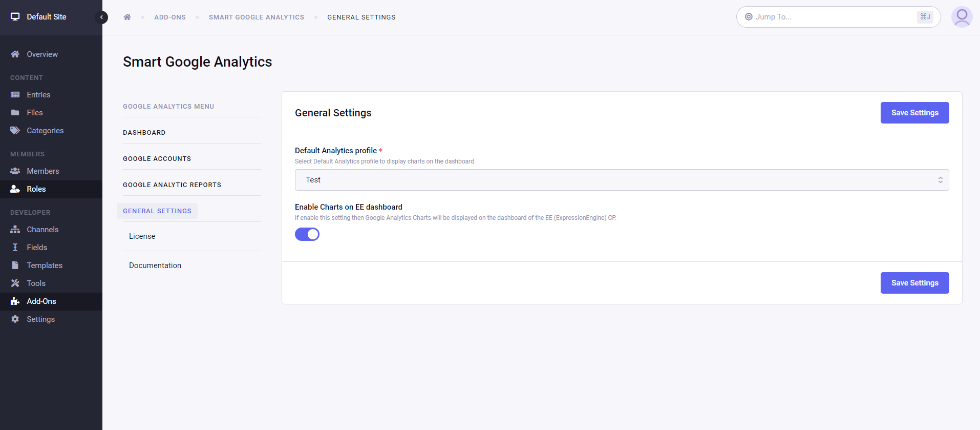Focus the Jump To search field
This screenshot has height=430, width=980.
[x=838, y=17]
